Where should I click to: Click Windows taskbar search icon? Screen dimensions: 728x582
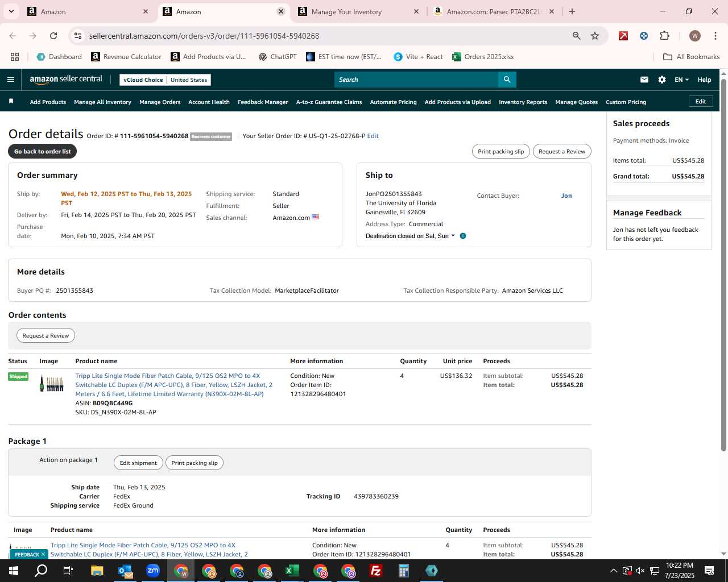tap(42, 571)
